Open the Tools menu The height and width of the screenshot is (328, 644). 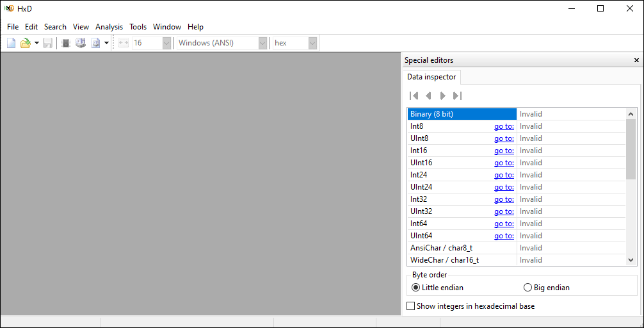138,27
